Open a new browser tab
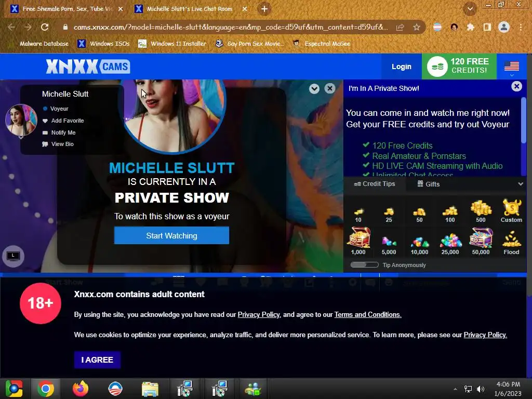Image resolution: width=532 pixels, height=399 pixels. [x=264, y=9]
